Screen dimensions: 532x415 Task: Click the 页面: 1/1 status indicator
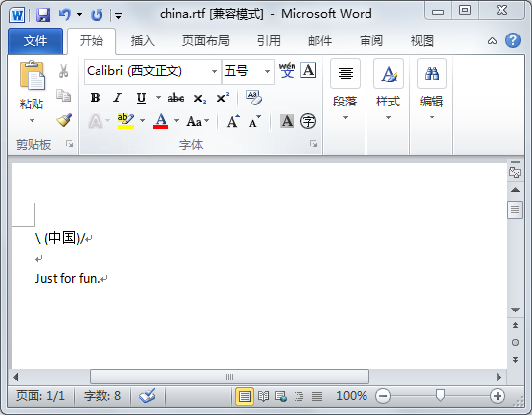[x=40, y=396]
